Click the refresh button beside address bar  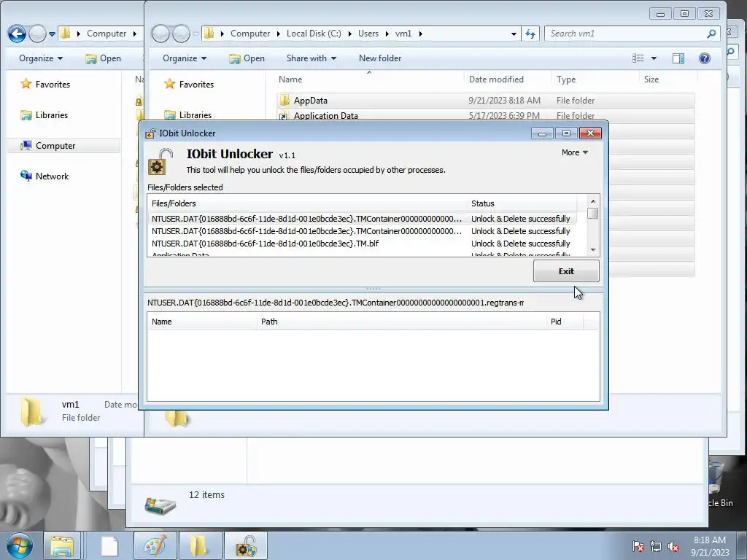pyautogui.click(x=530, y=34)
